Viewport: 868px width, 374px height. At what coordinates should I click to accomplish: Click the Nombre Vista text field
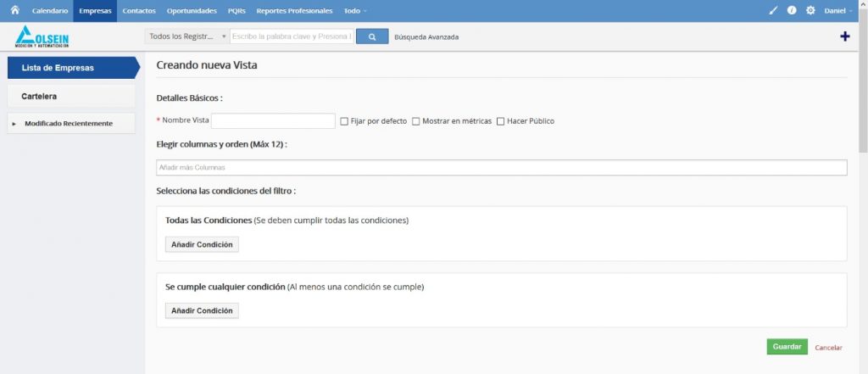273,121
